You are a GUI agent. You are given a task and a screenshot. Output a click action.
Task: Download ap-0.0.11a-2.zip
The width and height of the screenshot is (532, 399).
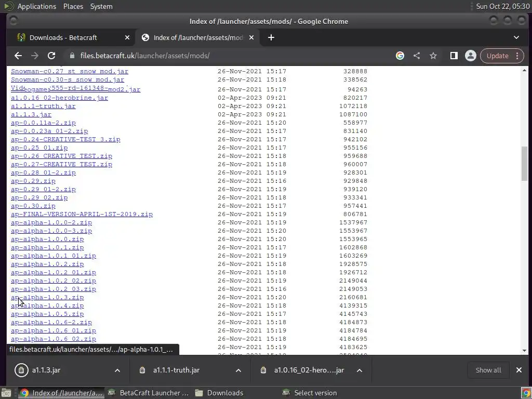click(43, 123)
